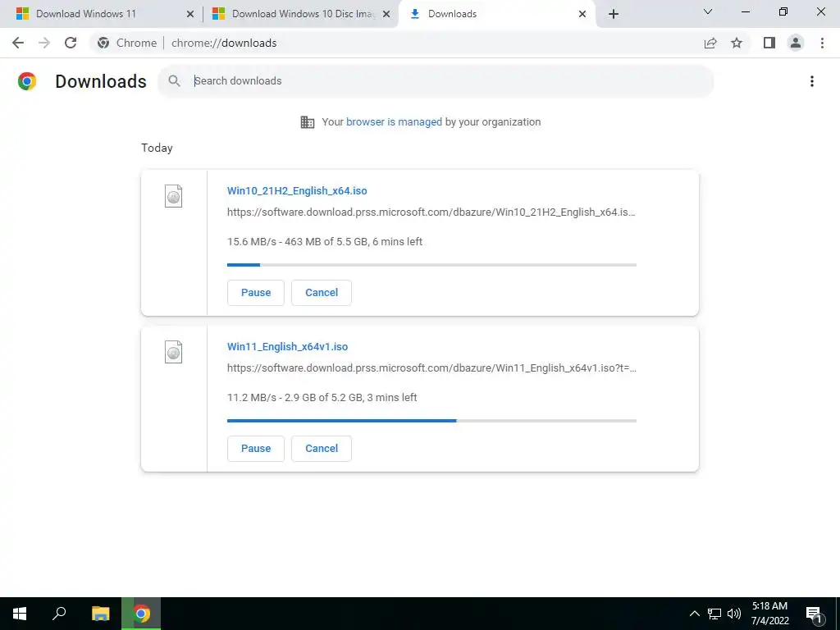840x630 pixels.
Task: Switch to Download Windows 10 Disc Image tab
Action: tap(301, 14)
